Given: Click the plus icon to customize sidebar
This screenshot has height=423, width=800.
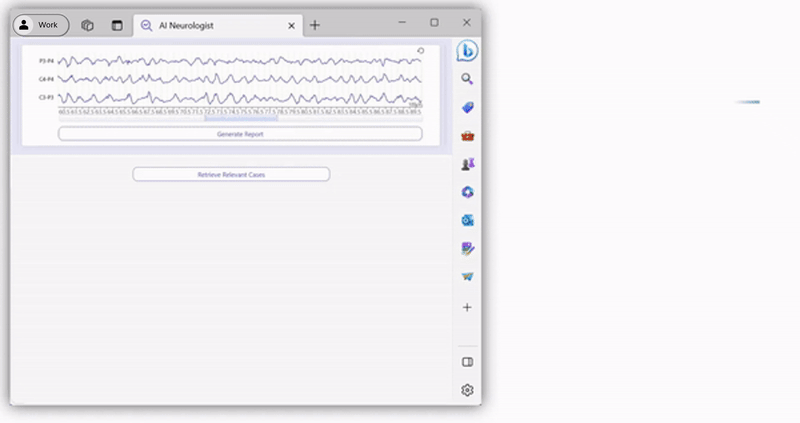Looking at the screenshot, I should [x=467, y=307].
